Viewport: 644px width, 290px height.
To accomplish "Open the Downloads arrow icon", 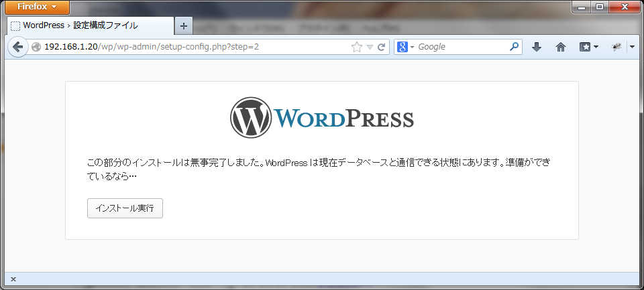I will click(537, 47).
